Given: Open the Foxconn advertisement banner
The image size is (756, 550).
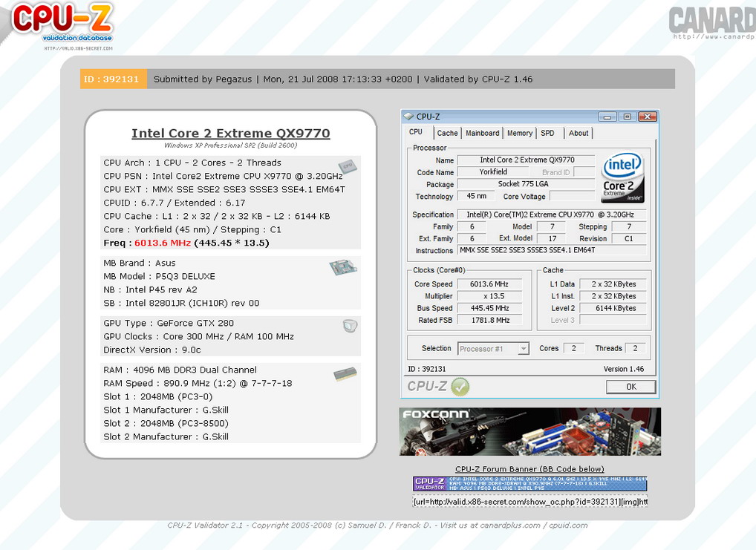Looking at the screenshot, I should point(530,431).
